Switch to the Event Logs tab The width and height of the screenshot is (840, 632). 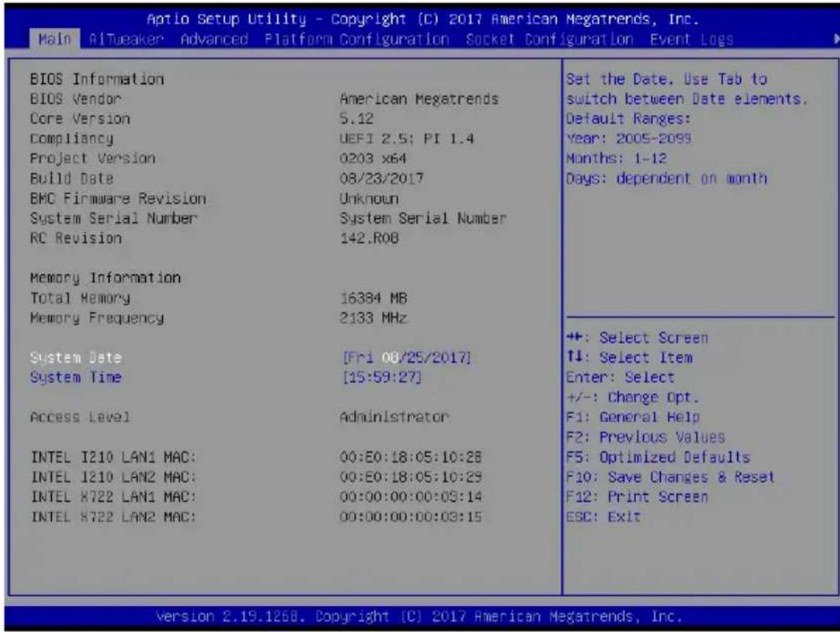(x=691, y=40)
